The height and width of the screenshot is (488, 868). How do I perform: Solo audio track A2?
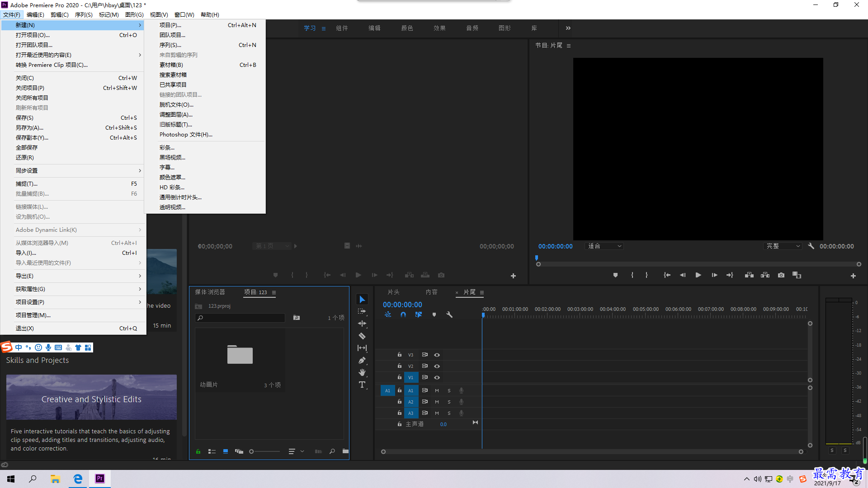[x=449, y=402]
